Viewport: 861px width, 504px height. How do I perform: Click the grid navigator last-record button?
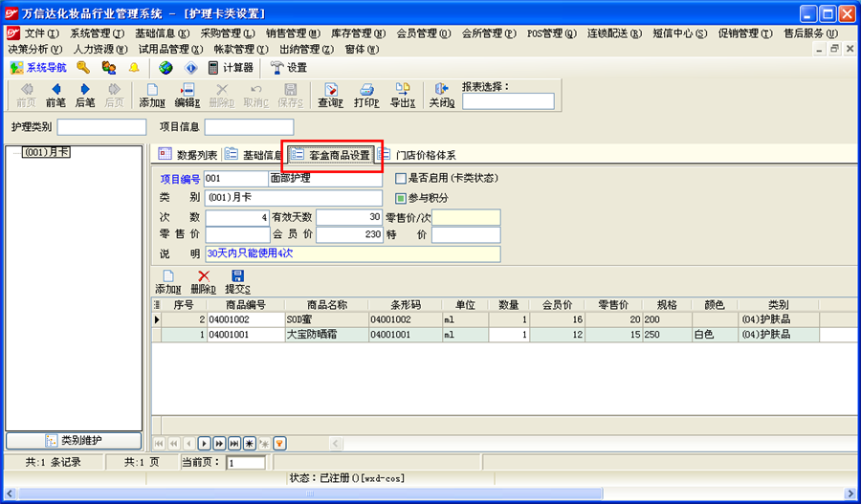tap(234, 444)
